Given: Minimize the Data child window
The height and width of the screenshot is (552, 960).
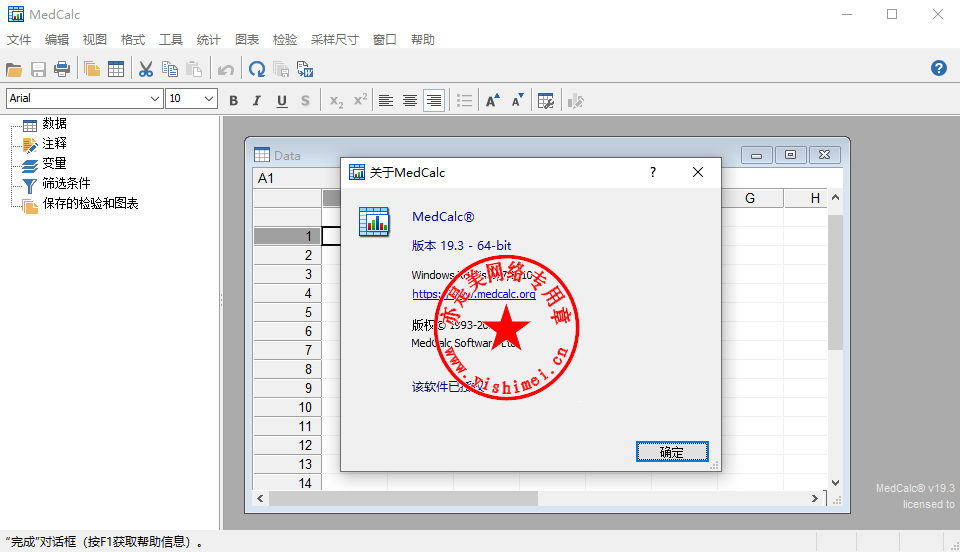Looking at the screenshot, I should click(x=756, y=155).
